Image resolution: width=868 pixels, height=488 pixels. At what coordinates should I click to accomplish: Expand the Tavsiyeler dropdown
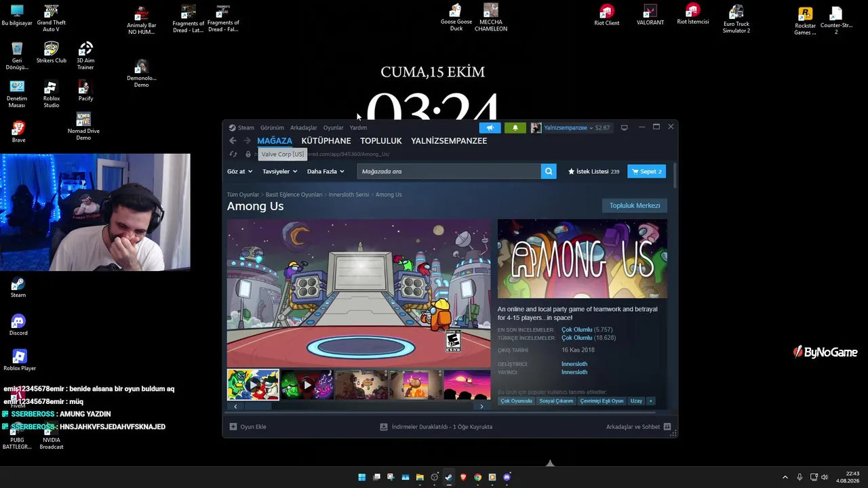(279, 171)
